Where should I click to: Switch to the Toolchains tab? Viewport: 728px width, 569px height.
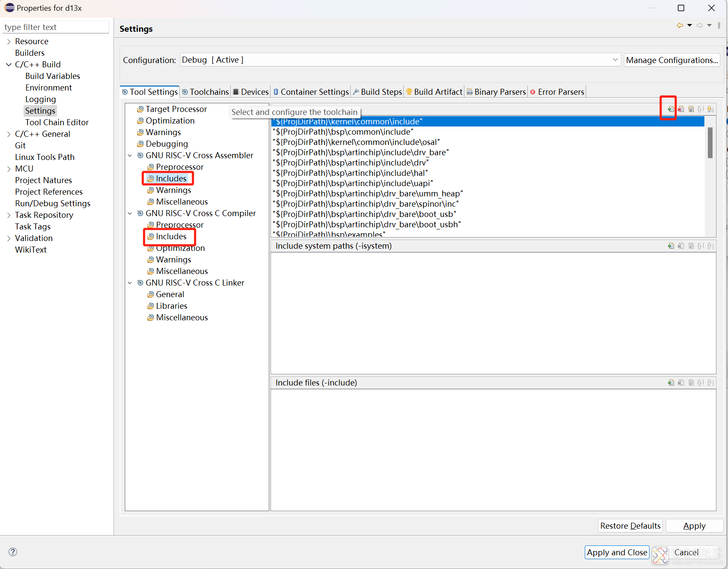coord(205,92)
